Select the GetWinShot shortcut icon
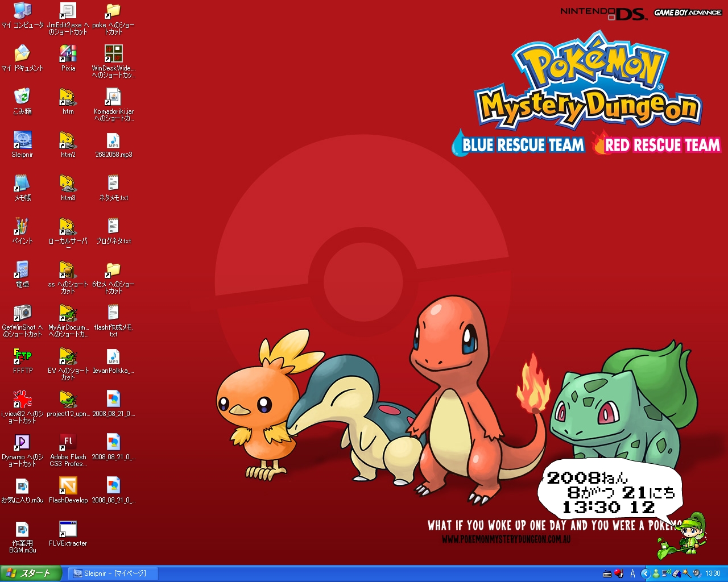 (x=22, y=313)
